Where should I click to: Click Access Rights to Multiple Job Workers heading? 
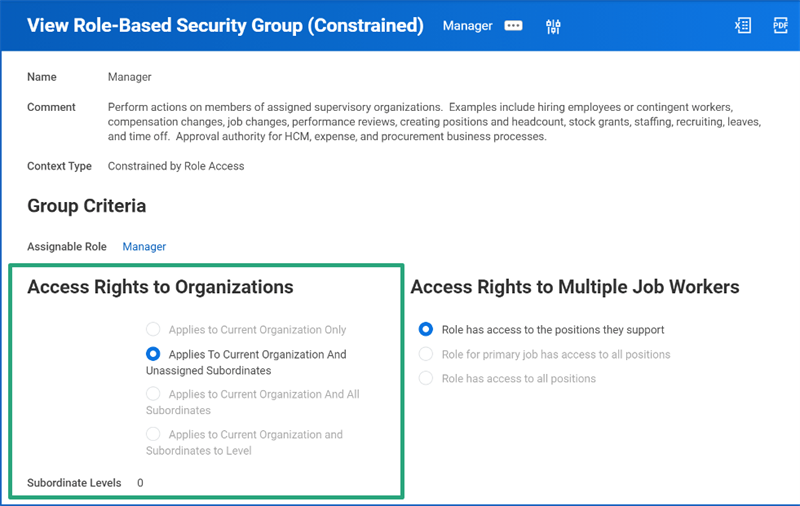pyautogui.click(x=575, y=287)
